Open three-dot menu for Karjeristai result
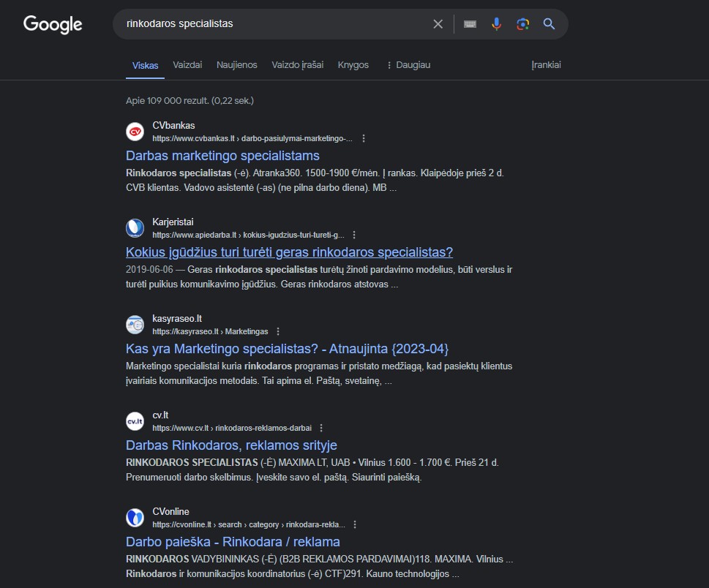The width and height of the screenshot is (709, 588). point(354,235)
